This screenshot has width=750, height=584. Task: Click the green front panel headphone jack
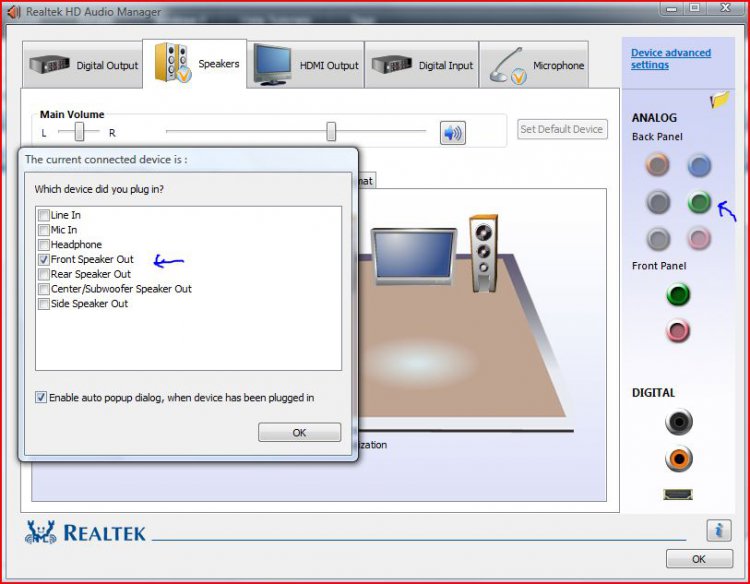(x=678, y=294)
